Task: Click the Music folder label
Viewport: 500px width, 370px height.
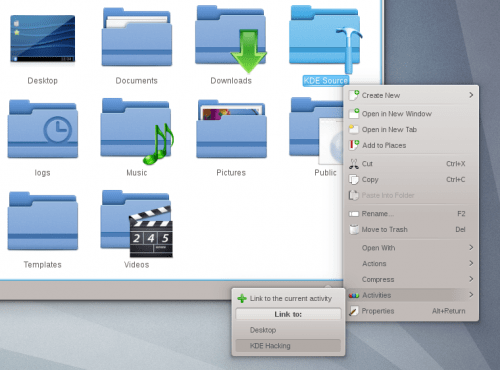Action: point(137,173)
